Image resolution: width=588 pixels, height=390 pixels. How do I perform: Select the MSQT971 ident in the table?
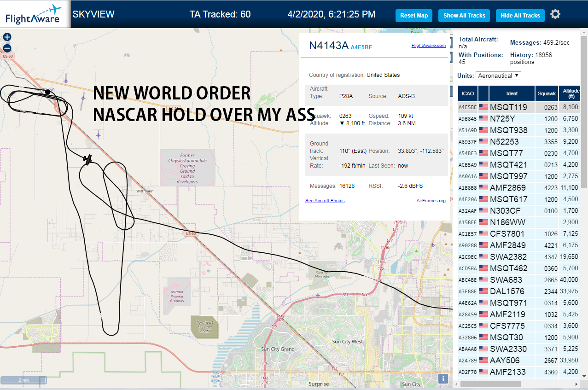point(509,303)
